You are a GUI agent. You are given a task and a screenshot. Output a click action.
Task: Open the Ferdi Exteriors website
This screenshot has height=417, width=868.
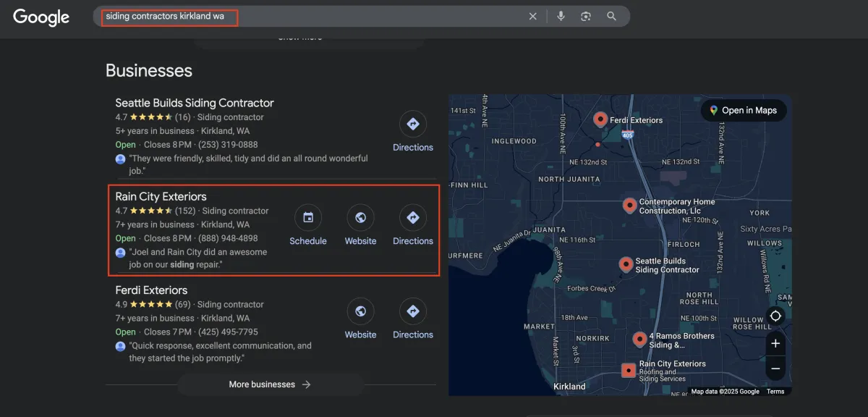point(360,312)
